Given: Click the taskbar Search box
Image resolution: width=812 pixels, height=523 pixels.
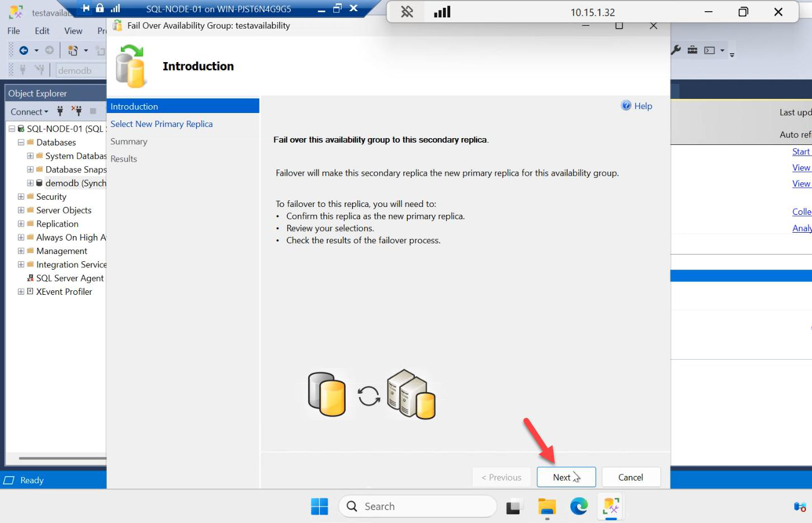Looking at the screenshot, I should [x=418, y=506].
